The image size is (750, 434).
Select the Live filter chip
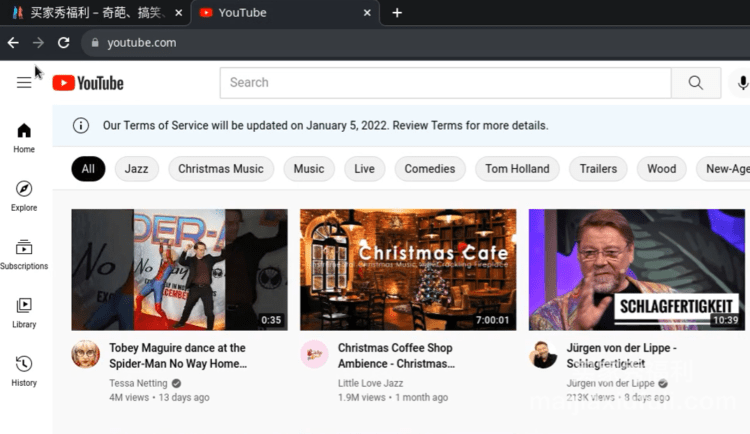[x=364, y=169]
